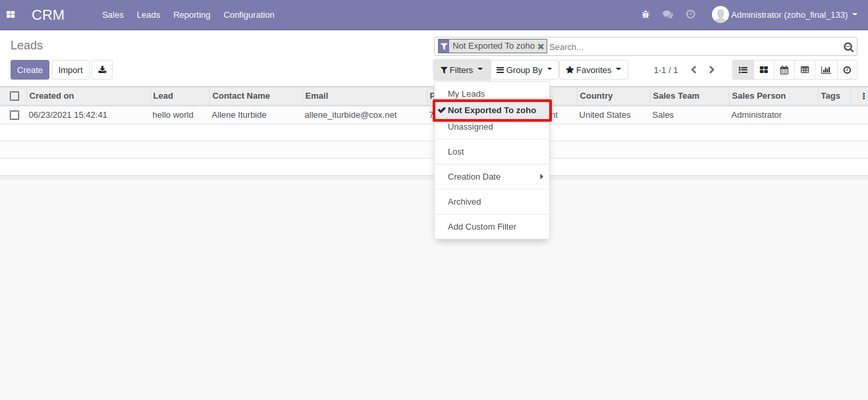Open the Leads menu
The height and width of the screenshot is (400, 868).
(148, 14)
